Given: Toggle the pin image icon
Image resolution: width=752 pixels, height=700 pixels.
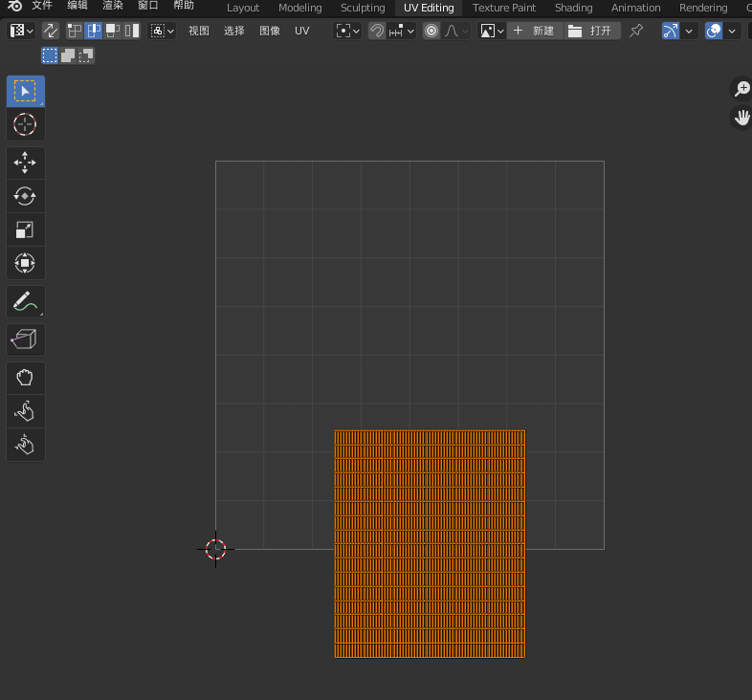Looking at the screenshot, I should 636,32.
